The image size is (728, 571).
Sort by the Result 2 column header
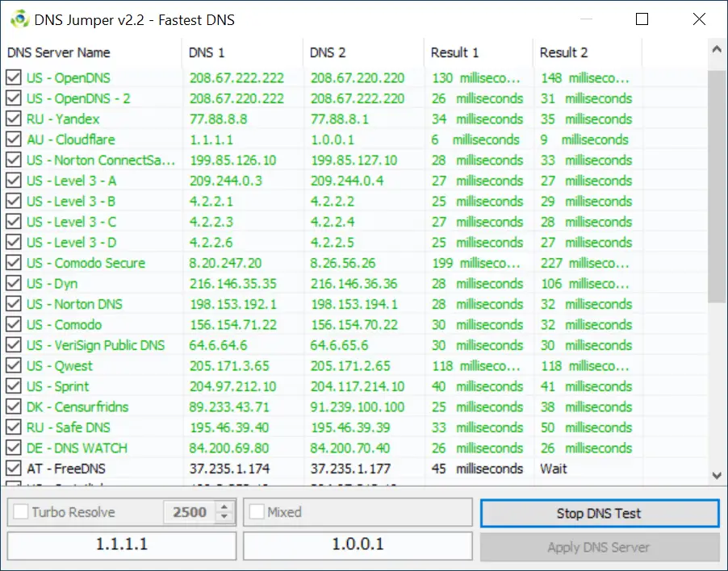tap(588, 52)
